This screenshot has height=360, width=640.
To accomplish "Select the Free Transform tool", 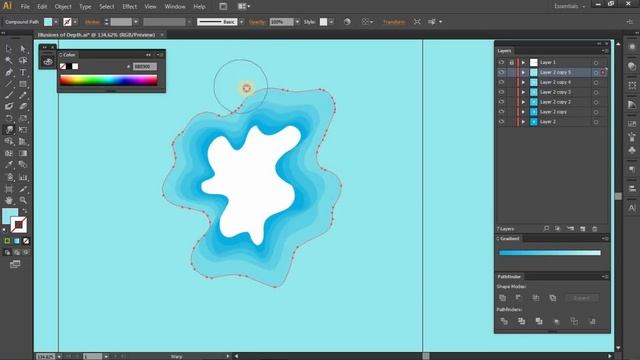I will click(x=23, y=130).
